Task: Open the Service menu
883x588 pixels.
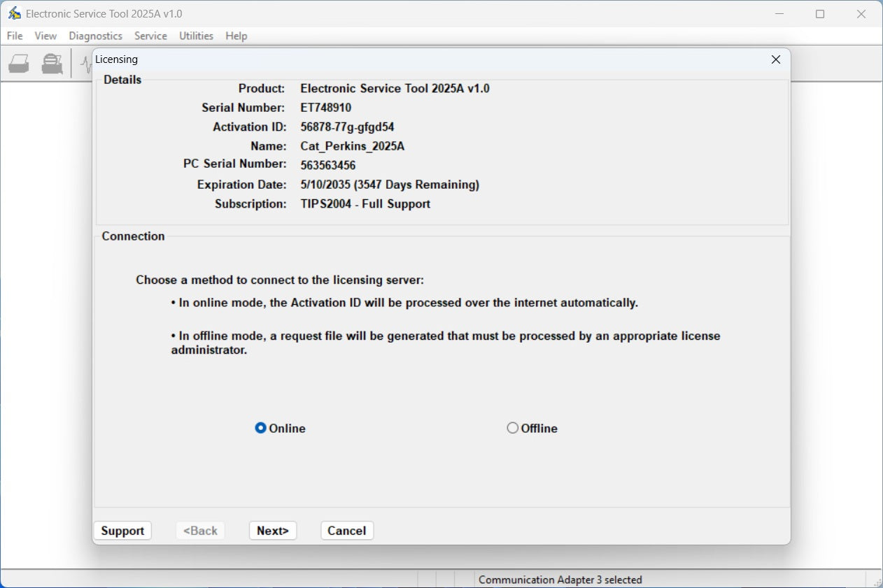Action: (150, 36)
